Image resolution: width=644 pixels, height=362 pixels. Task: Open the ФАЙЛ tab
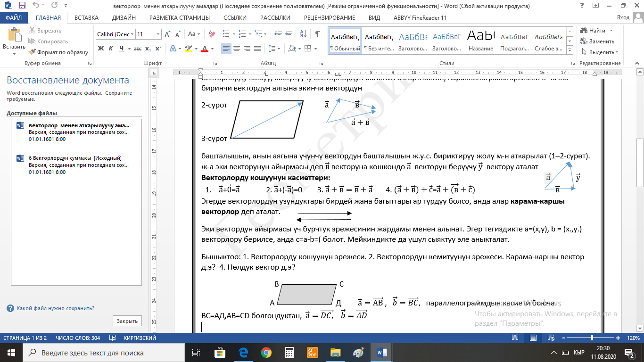[14, 17]
